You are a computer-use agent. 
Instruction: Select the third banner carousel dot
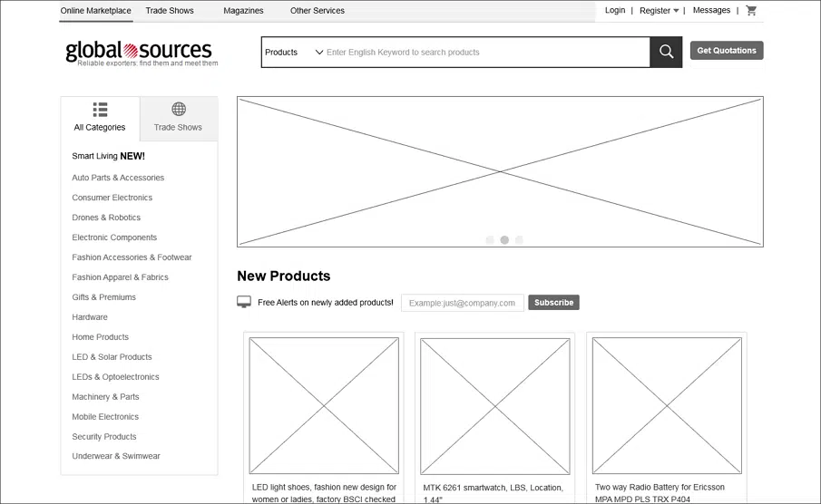(519, 240)
